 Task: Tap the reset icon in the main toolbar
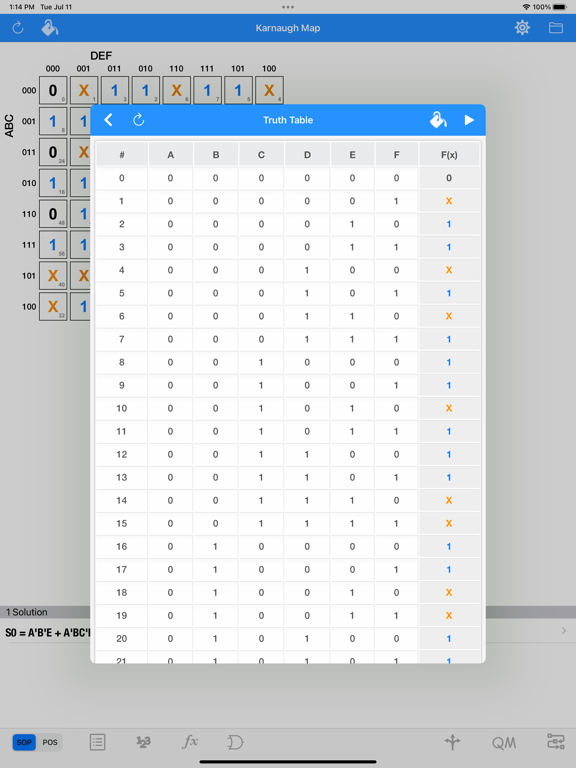(x=18, y=28)
